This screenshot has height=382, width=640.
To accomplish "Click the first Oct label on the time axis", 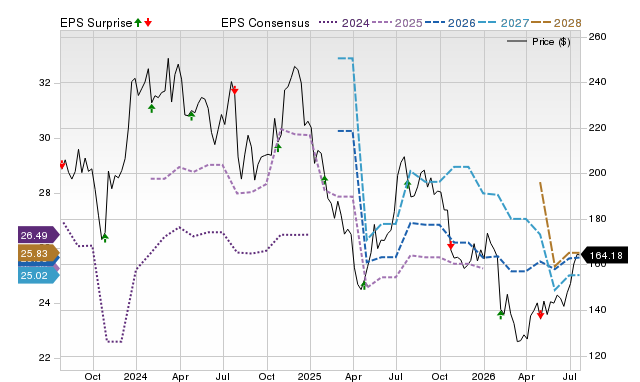I will coord(93,376).
